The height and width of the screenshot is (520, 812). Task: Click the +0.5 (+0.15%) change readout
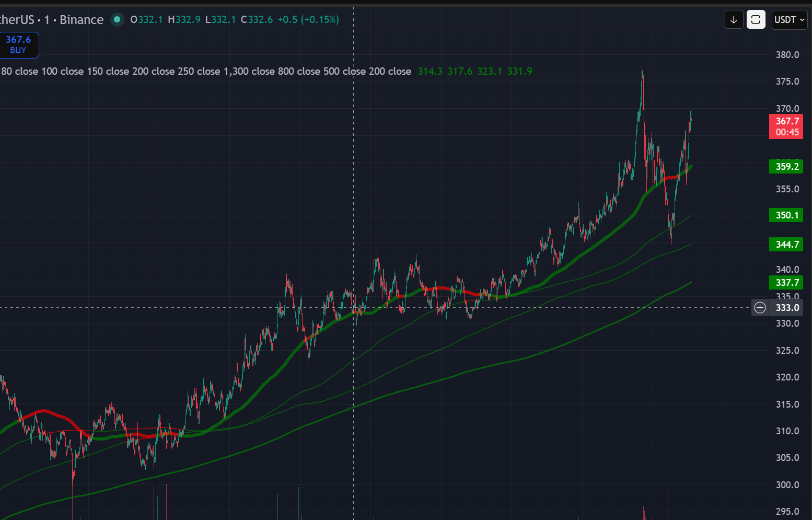tap(308, 20)
